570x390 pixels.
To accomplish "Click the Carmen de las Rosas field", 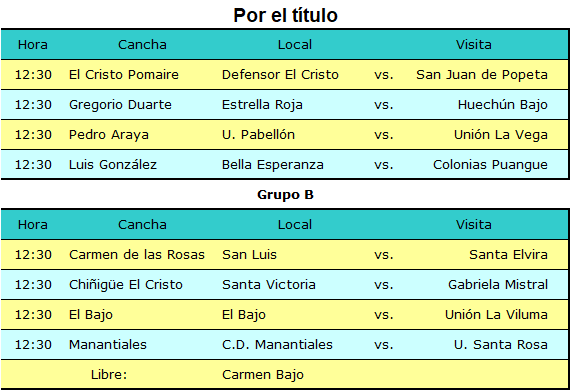I will pyautogui.click(x=137, y=254).
